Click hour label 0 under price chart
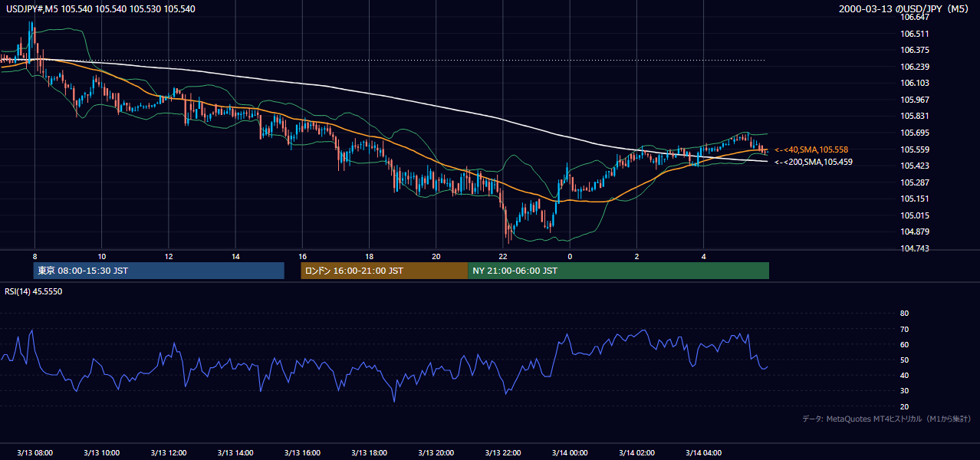The width and height of the screenshot is (980, 460). point(570,256)
